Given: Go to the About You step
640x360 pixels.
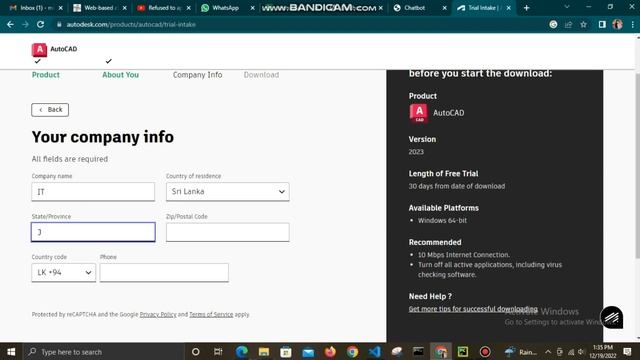Looking at the screenshot, I should pyautogui.click(x=120, y=75).
